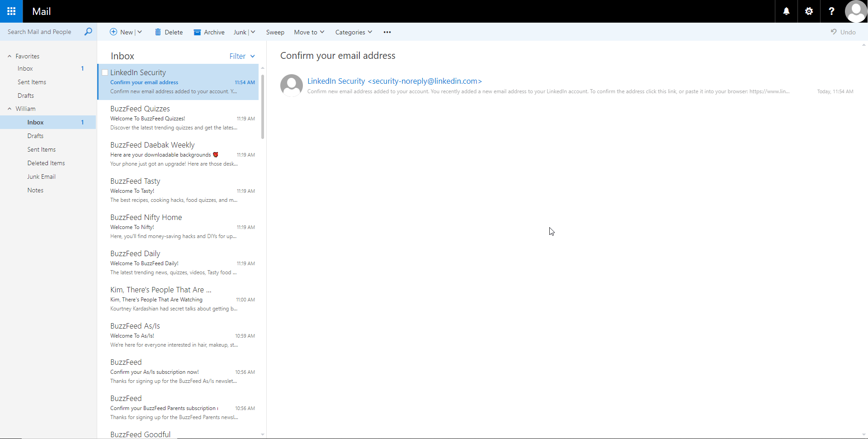This screenshot has width=868, height=439.
Task: Open the help question mark
Action: point(831,11)
